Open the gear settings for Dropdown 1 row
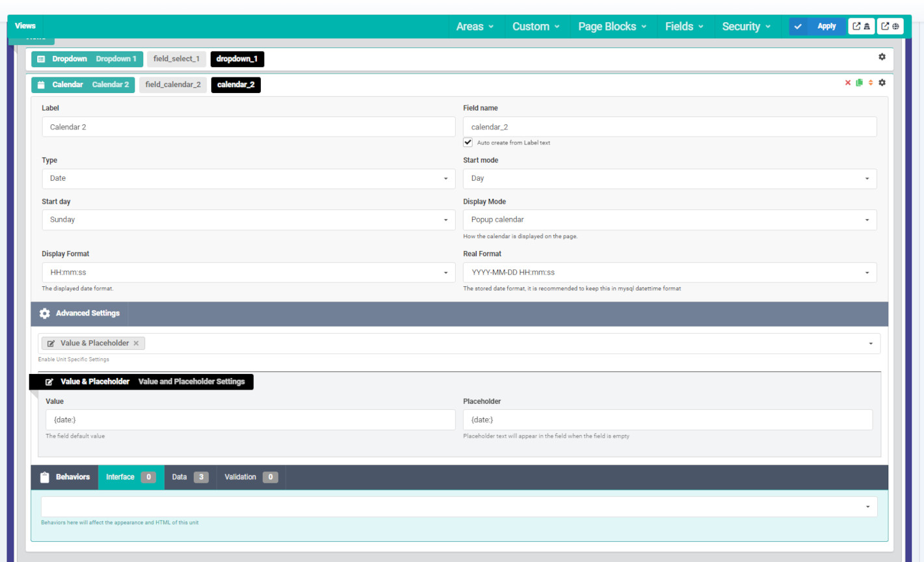 [882, 57]
